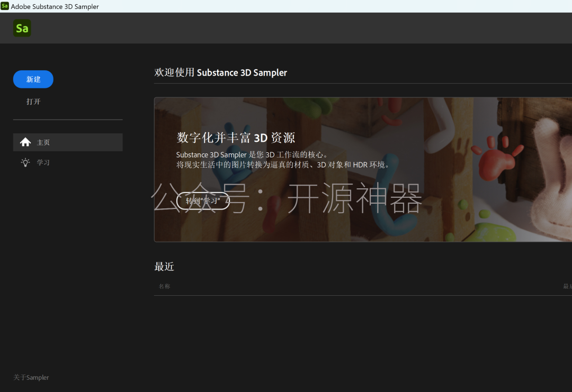Screen dimensions: 572x392
Task: Click the 欢迎使用 Substance 3D Sampler heading
Action: [x=221, y=72]
